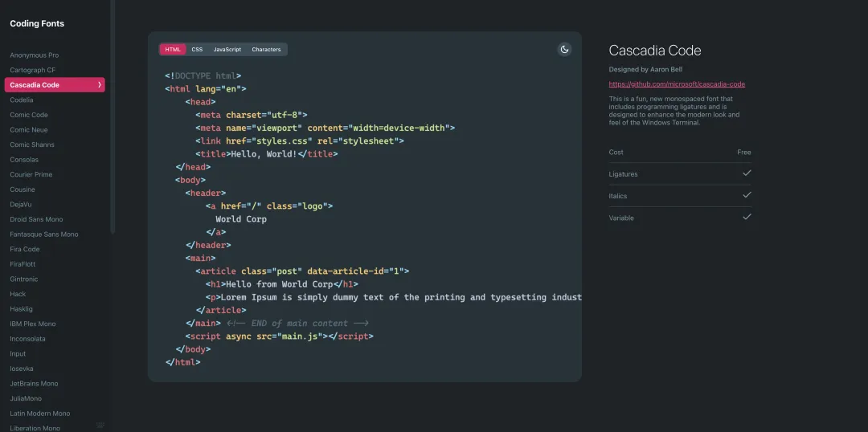Screen dimensions: 868x432
Task: Click the h1 'Hello from World Corp' line
Action: pos(282,284)
